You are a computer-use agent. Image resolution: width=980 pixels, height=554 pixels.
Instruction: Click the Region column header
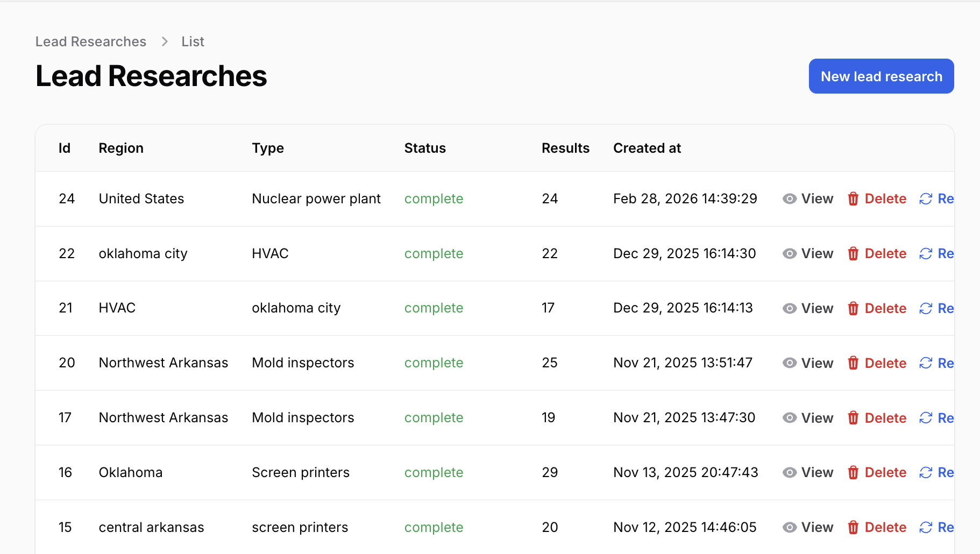coord(121,148)
